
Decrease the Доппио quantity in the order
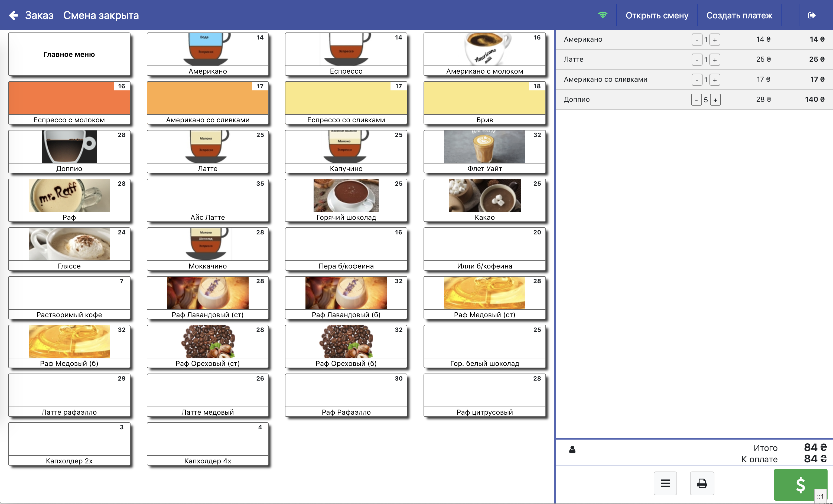tap(696, 99)
